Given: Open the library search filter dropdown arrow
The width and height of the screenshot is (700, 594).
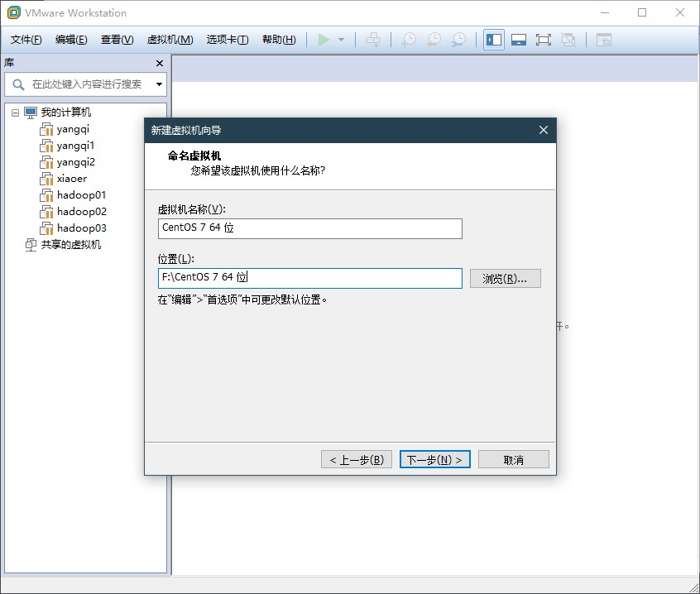Looking at the screenshot, I should coord(159,84).
